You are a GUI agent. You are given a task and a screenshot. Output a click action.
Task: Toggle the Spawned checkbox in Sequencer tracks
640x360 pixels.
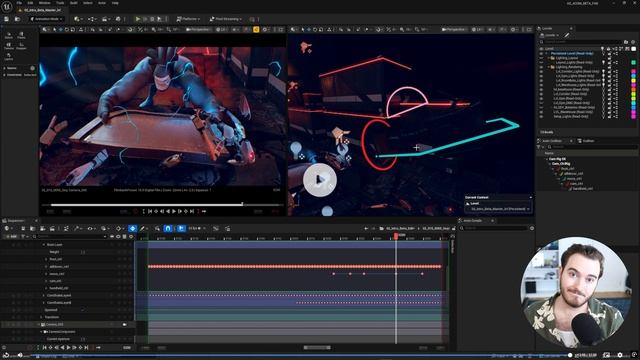pyautogui.click(x=83, y=310)
